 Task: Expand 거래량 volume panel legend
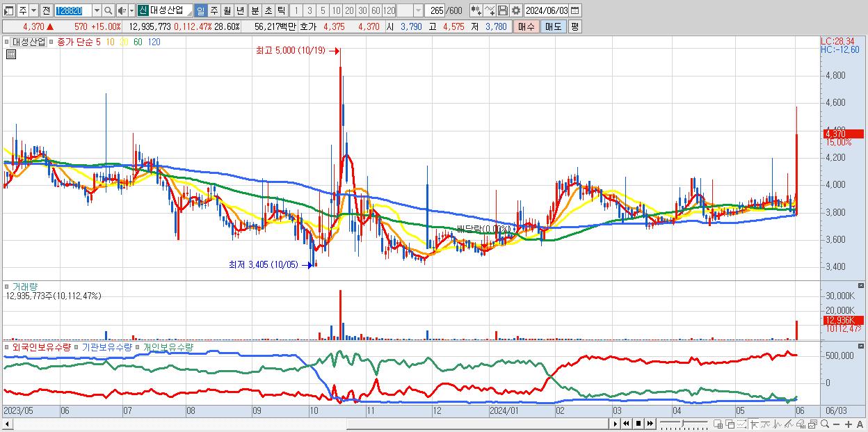click(x=7, y=287)
